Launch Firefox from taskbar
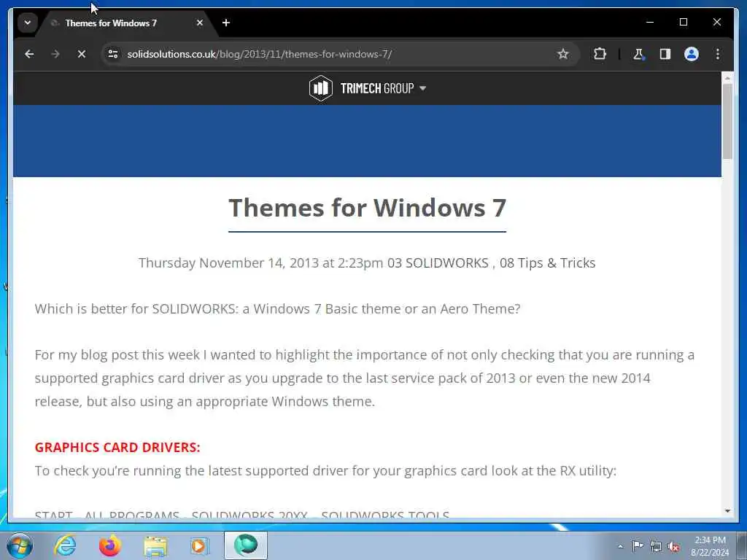The height and width of the screenshot is (560, 747). click(110, 545)
